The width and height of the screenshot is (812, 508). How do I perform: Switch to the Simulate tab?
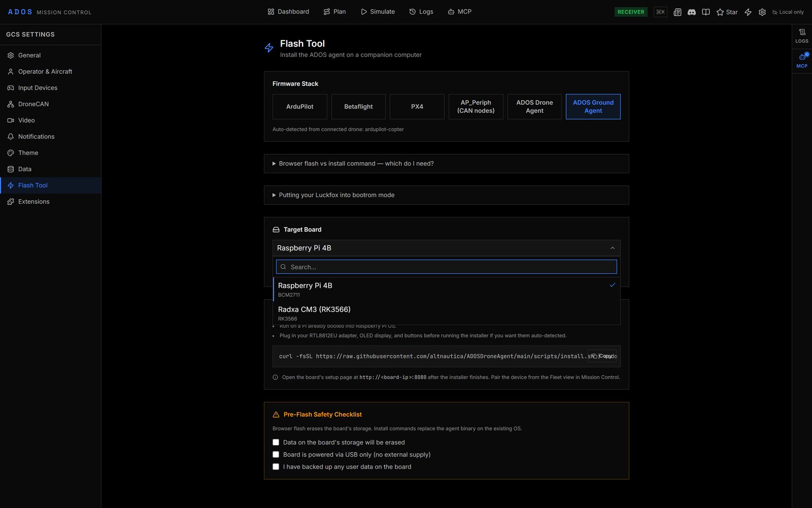[378, 12]
